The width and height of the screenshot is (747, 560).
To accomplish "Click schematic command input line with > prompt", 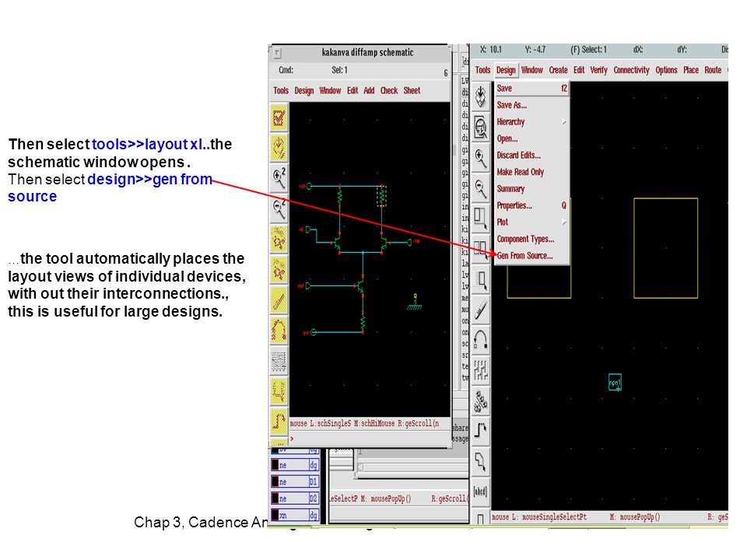I will [x=369, y=439].
